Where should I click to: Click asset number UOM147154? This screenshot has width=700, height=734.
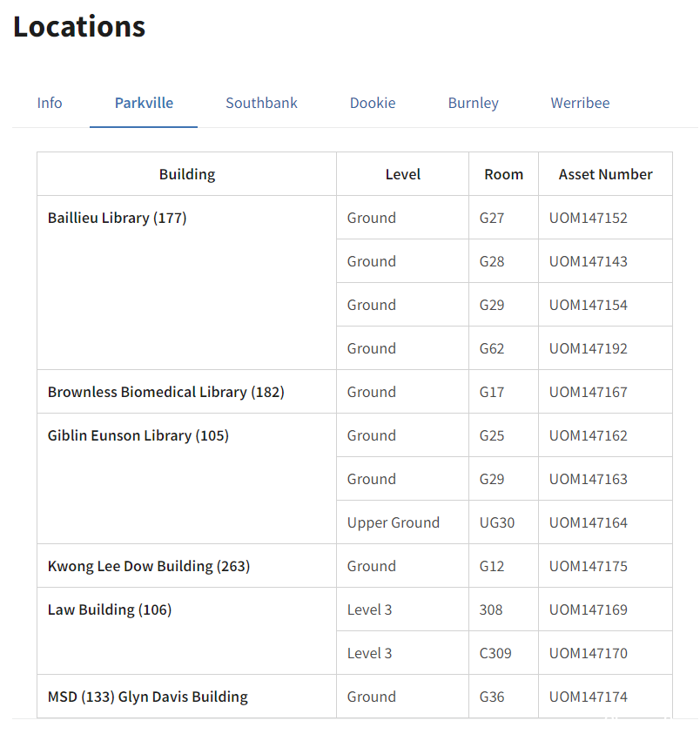click(x=605, y=305)
